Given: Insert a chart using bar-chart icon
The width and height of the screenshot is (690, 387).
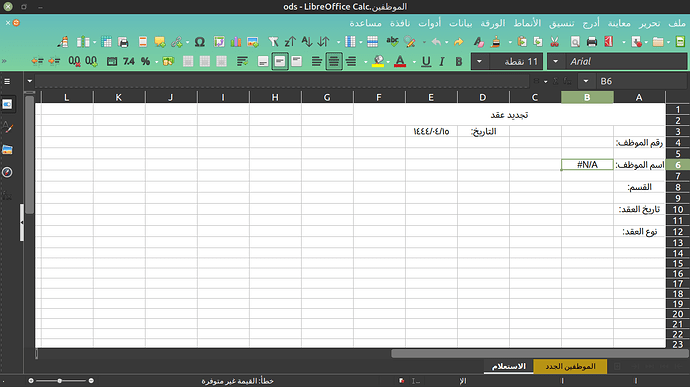Looking at the screenshot, I should 236,42.
